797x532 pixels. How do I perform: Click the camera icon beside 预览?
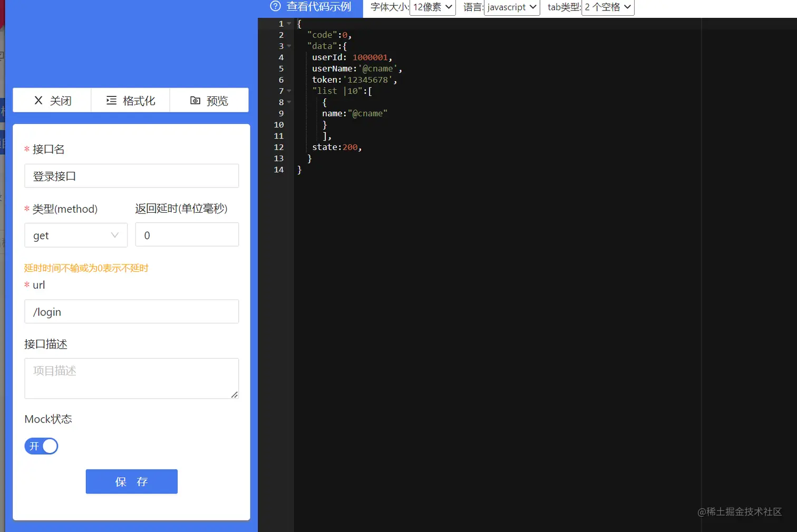(195, 101)
